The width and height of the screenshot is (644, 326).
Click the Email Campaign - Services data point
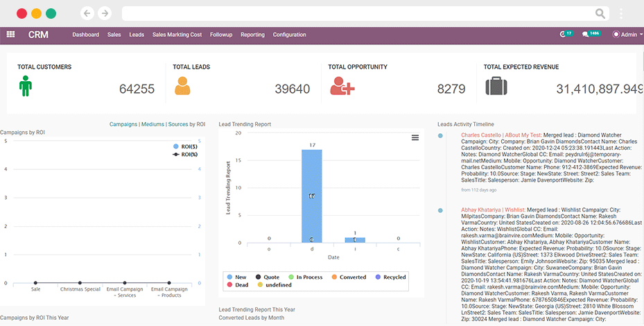pos(125,283)
